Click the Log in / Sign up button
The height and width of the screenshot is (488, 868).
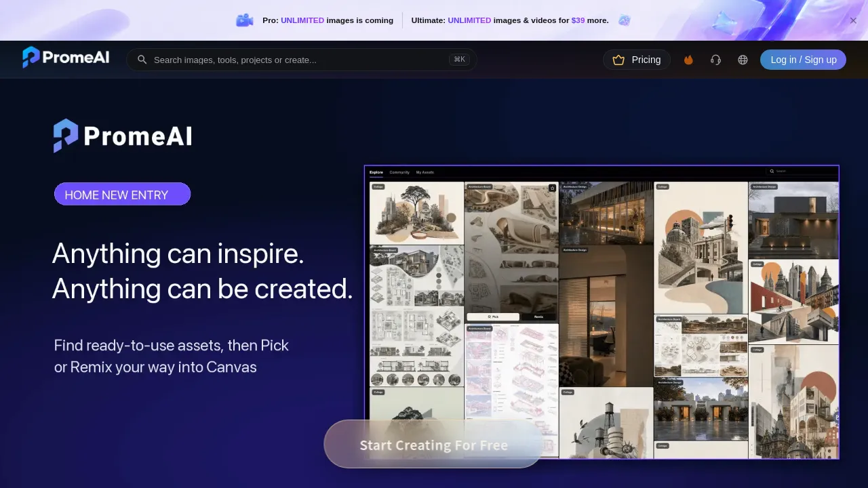point(803,60)
